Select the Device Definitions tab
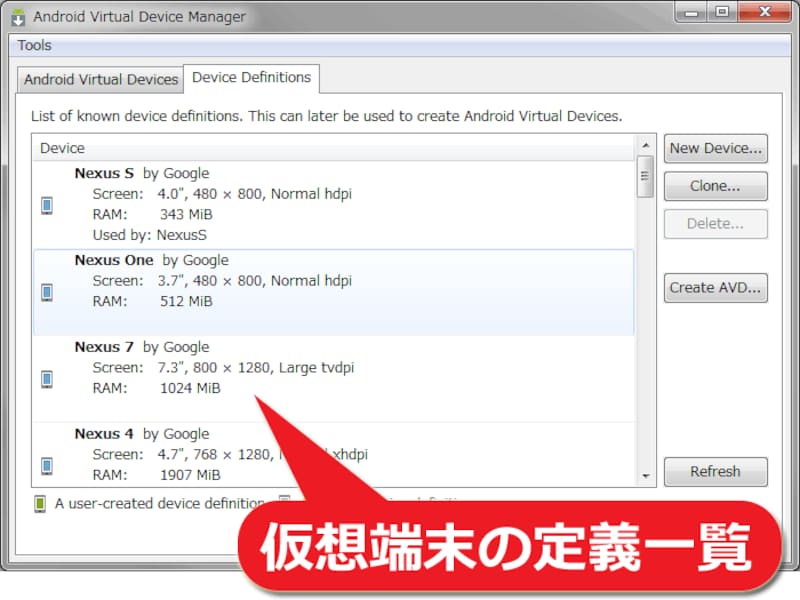 tap(251, 77)
